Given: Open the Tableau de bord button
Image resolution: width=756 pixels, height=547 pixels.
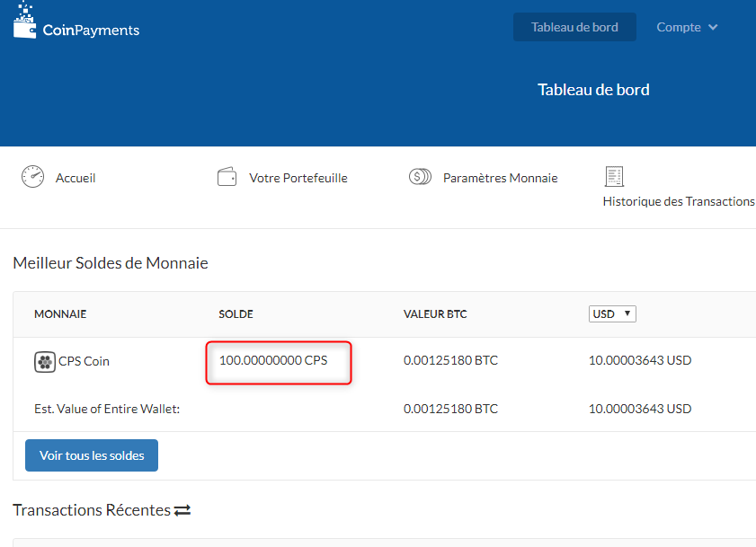Looking at the screenshot, I should (574, 27).
